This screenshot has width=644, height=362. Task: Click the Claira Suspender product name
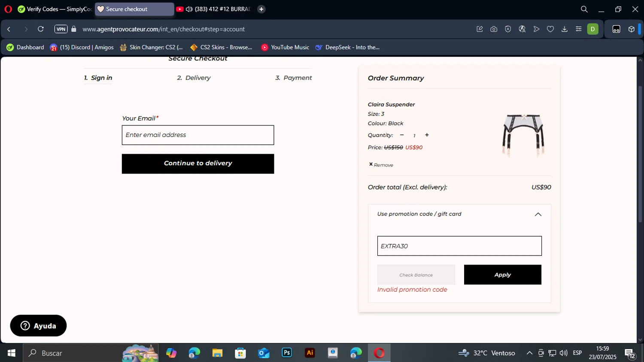click(x=391, y=104)
